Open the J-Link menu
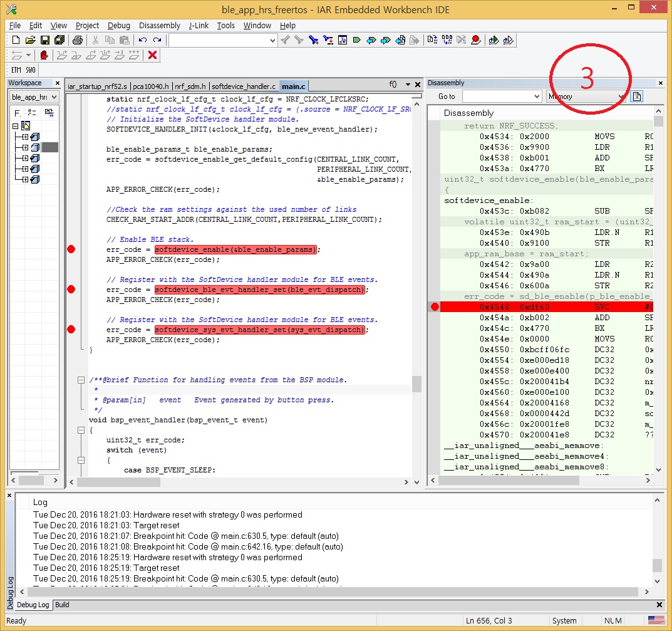Image resolution: width=672 pixels, height=631 pixels. click(x=199, y=25)
